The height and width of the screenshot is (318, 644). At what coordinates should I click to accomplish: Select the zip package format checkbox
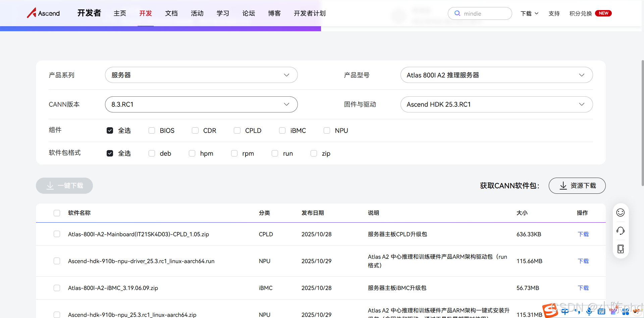[x=314, y=153]
